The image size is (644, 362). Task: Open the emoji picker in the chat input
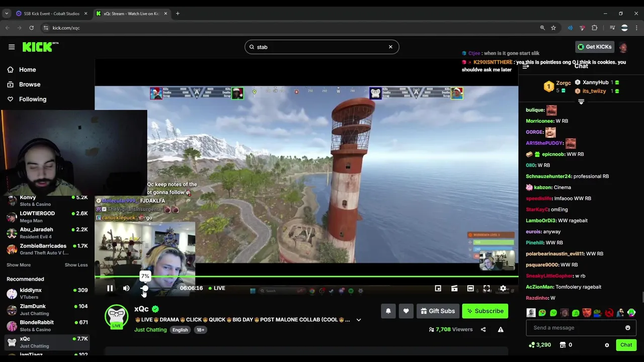click(627, 328)
